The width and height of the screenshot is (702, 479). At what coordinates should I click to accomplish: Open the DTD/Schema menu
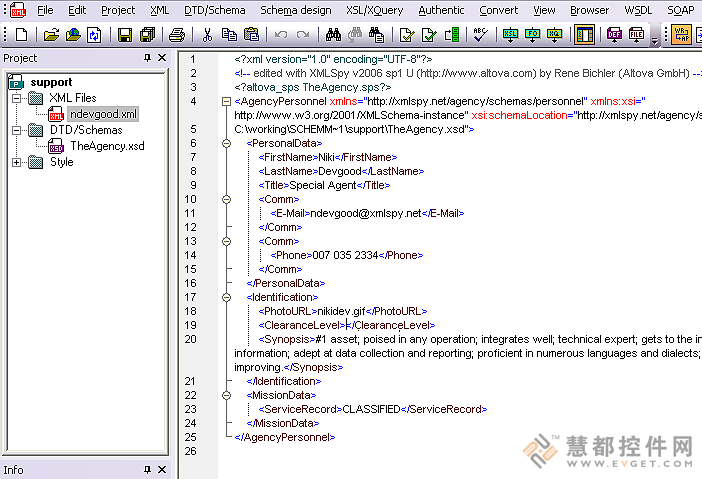214,10
